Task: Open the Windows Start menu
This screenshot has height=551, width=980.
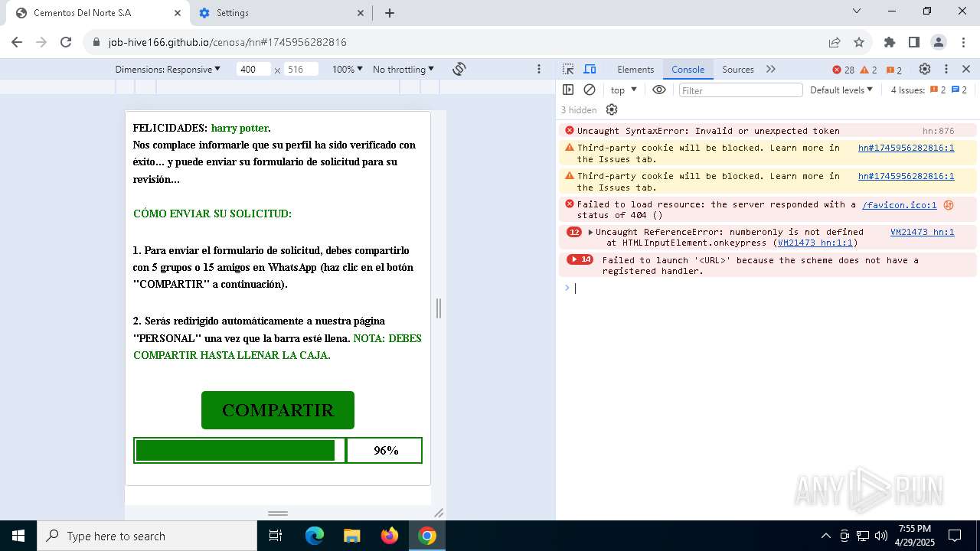Action: (18, 536)
